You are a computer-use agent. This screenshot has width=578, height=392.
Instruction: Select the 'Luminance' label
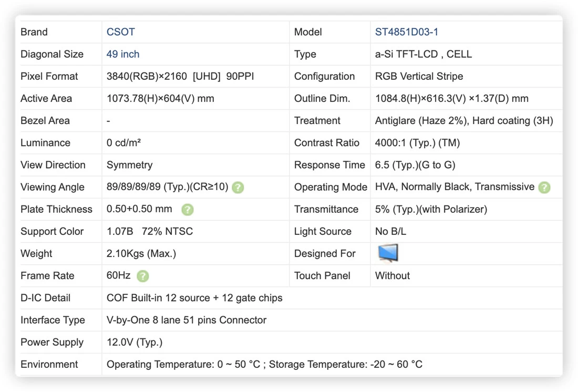45,143
